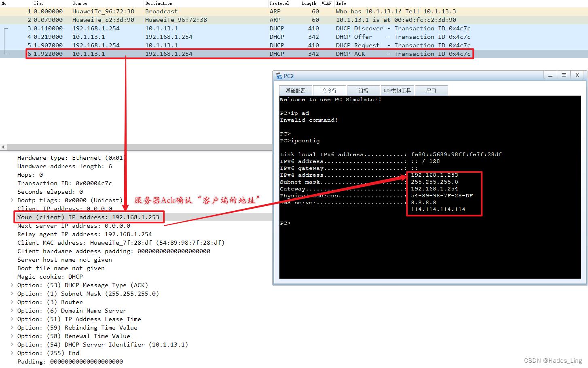Close the PC2 simulator window

coord(577,75)
